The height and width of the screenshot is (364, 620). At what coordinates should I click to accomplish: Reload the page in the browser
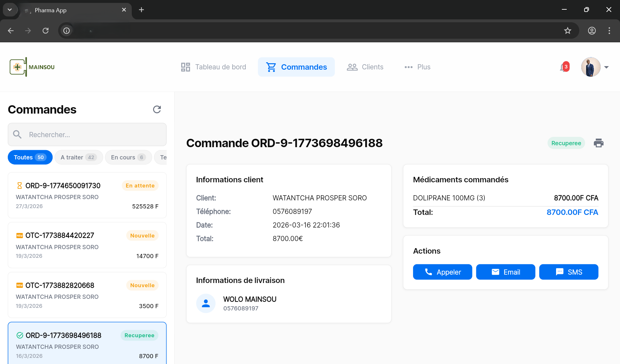pyautogui.click(x=46, y=31)
